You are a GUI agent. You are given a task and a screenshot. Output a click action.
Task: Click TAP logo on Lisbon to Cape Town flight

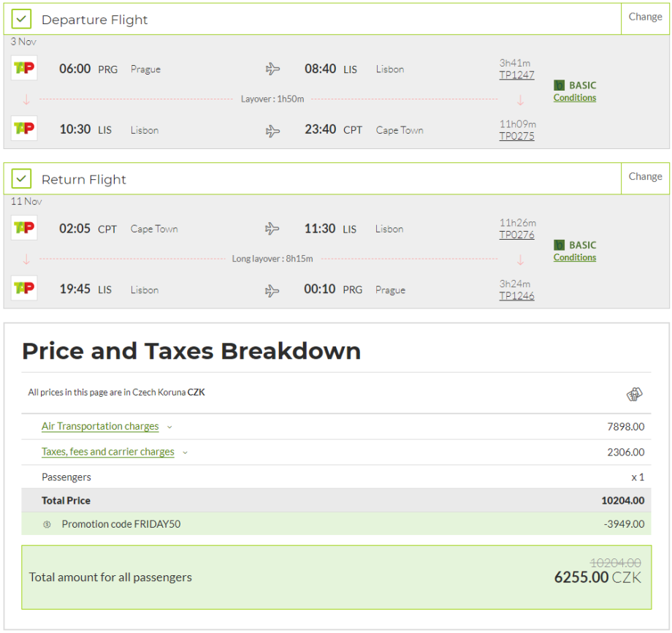(x=24, y=129)
